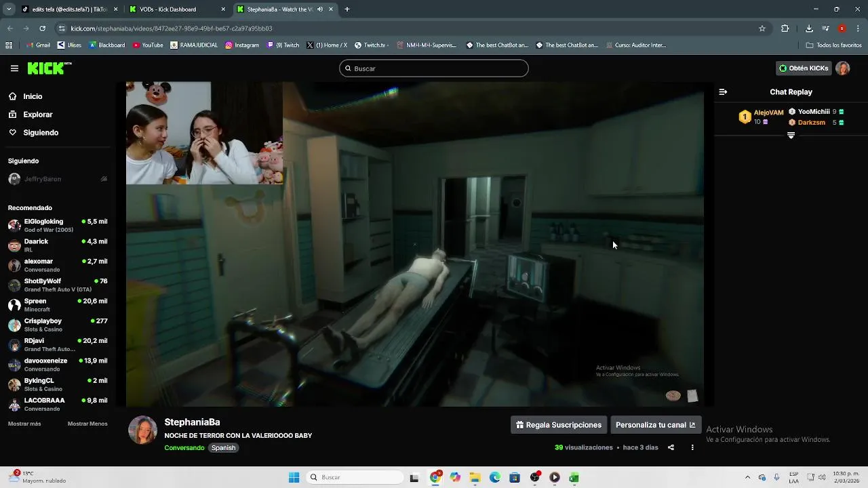868x488 pixels.
Task: Open ShotByWolf GTA channel
Action: tap(58, 285)
